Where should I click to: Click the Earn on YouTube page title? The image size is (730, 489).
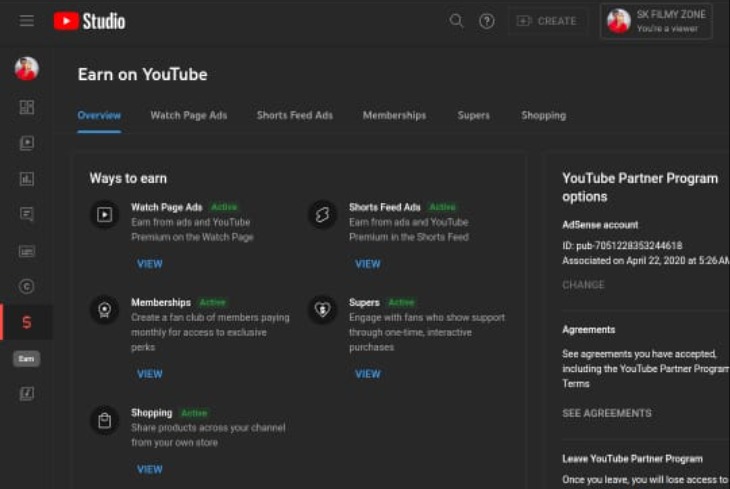click(x=142, y=75)
